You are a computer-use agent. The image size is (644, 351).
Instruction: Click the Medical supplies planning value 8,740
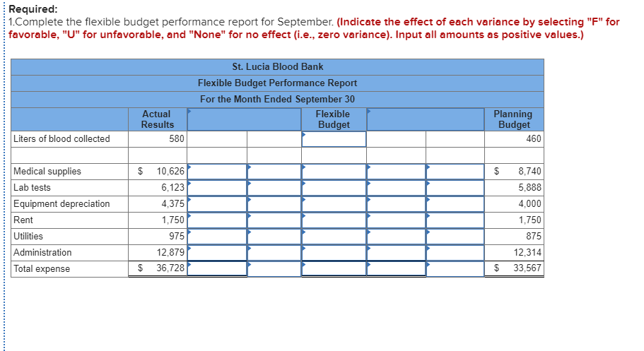pyautogui.click(x=529, y=171)
